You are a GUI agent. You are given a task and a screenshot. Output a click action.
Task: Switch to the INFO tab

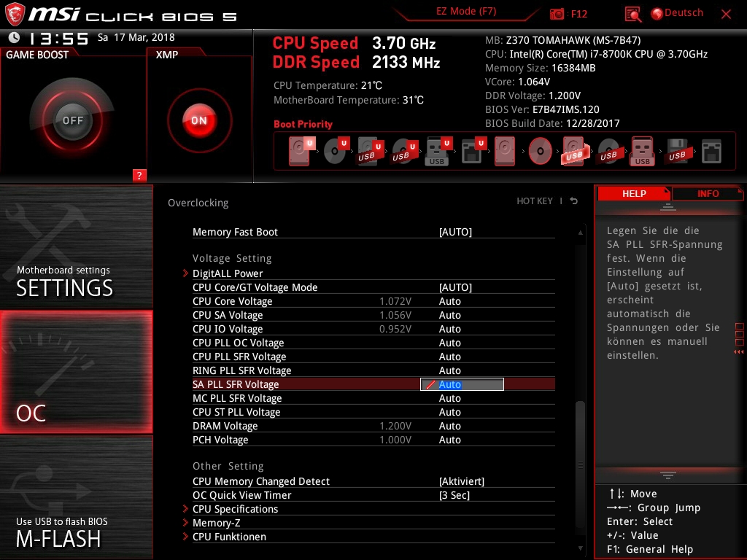708,193
